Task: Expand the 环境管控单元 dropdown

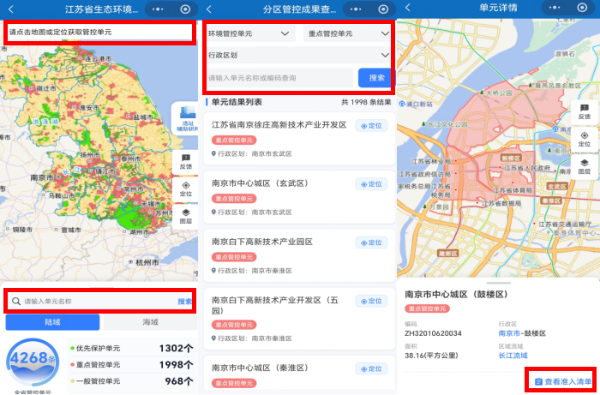Action: (x=251, y=34)
